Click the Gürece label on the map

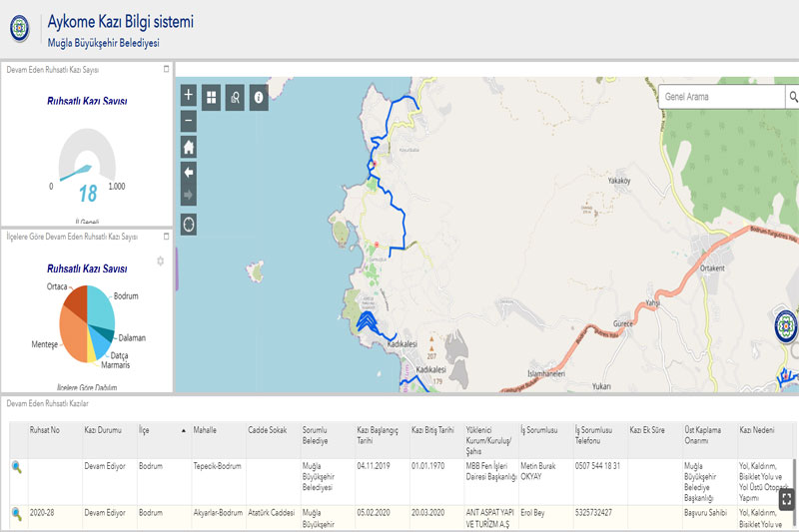pos(622,323)
